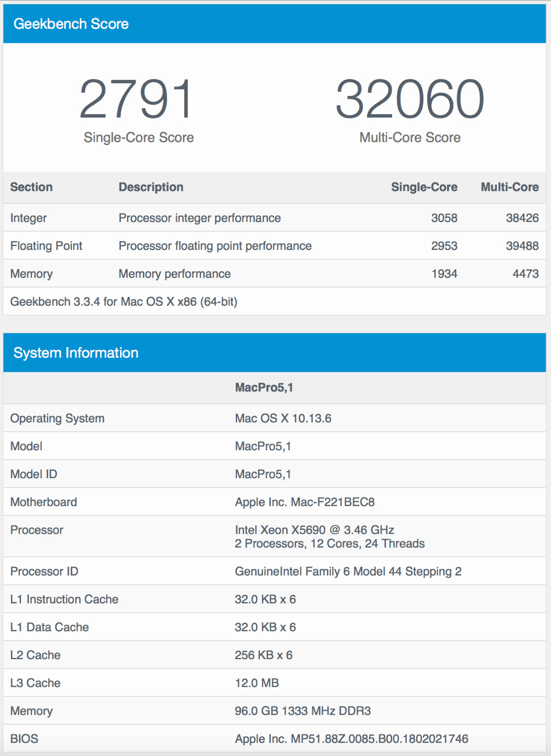Viewport: 551px width, 756px height.
Task: Click the 'Multi-Core' column header
Action: click(x=510, y=187)
